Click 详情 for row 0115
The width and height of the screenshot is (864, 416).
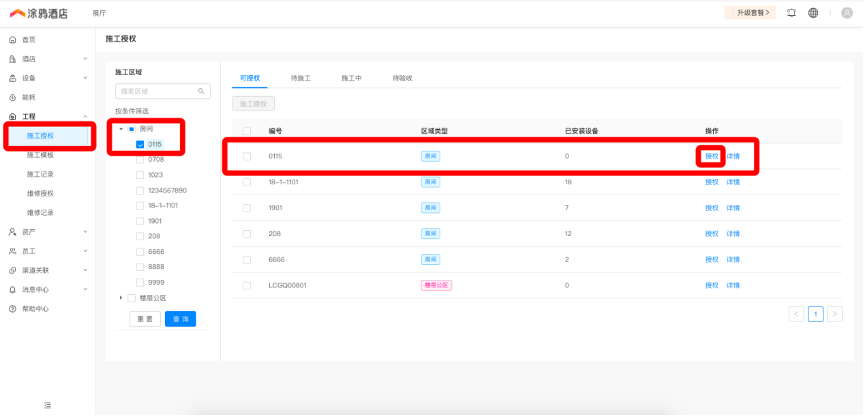(x=733, y=156)
